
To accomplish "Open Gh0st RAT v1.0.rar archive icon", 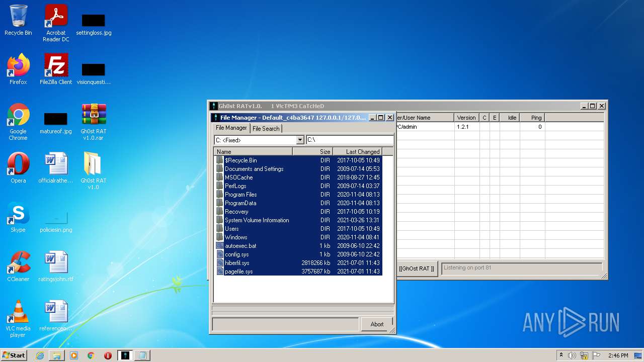I will [94, 122].
